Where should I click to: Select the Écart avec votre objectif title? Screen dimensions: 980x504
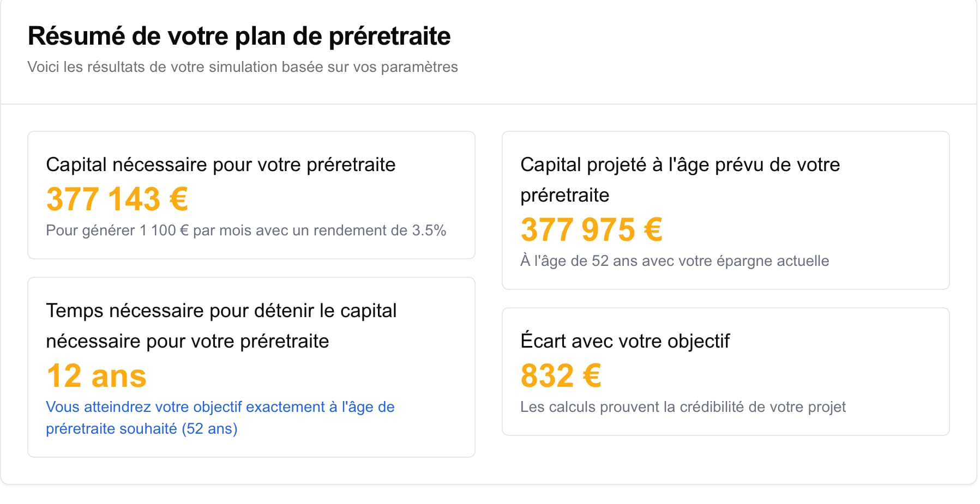pyautogui.click(x=625, y=341)
